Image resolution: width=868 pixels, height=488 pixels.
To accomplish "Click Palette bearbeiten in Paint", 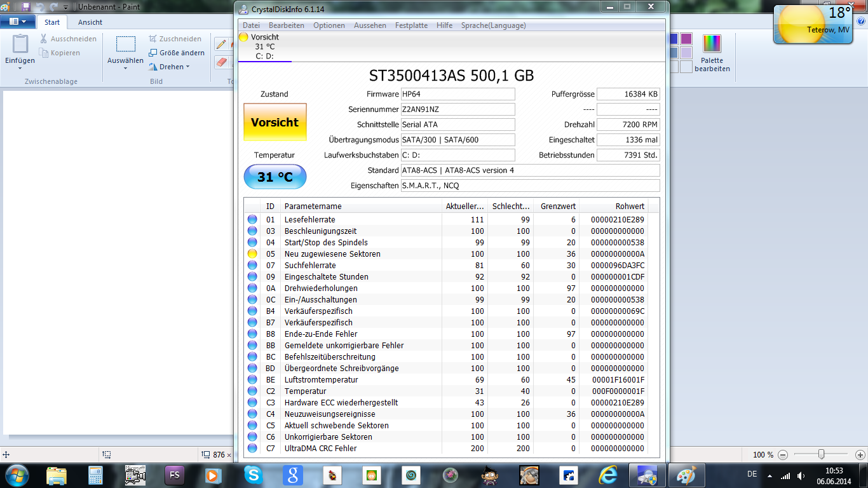I will tap(712, 53).
